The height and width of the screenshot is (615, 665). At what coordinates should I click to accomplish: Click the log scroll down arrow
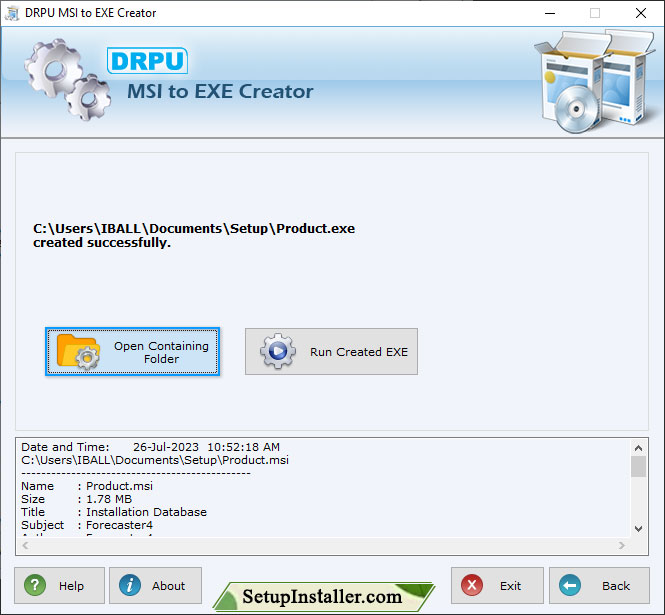point(638,528)
